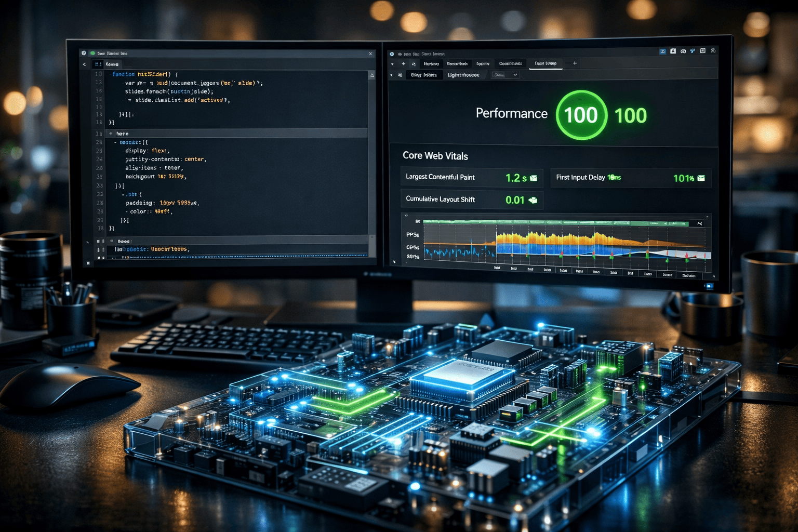The height and width of the screenshot is (532, 798).
Task: Click the browser reload icon in the toolbar
Action: [414, 63]
